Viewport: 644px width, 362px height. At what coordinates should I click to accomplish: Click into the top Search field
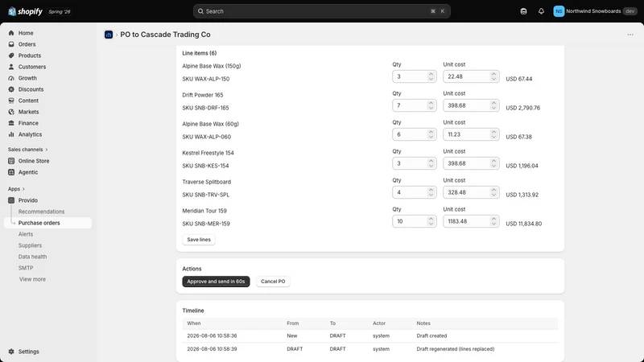coord(321,11)
